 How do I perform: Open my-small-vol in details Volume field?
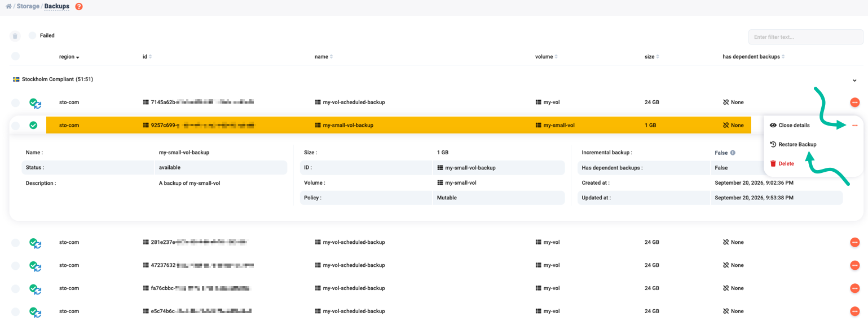[x=457, y=182]
